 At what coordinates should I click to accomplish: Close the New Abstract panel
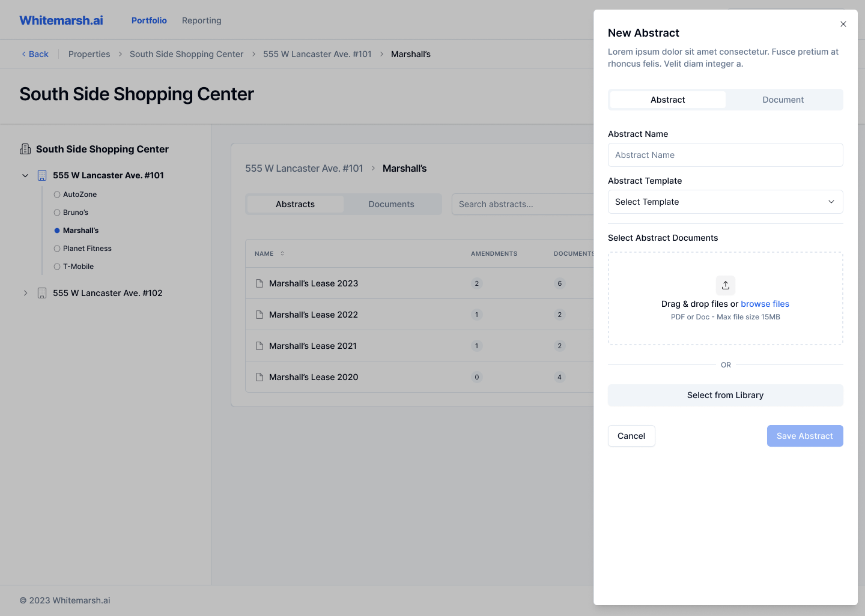tap(843, 24)
